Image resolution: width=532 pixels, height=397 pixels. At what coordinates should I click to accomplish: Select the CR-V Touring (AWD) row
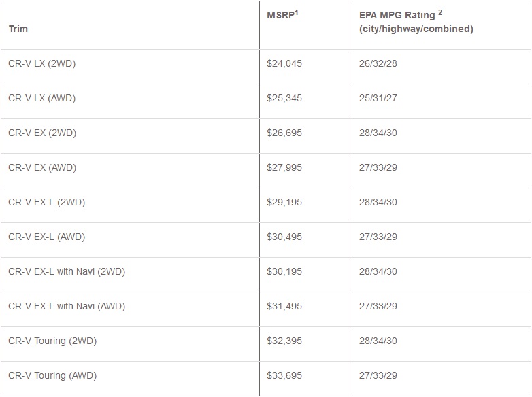click(x=52, y=375)
